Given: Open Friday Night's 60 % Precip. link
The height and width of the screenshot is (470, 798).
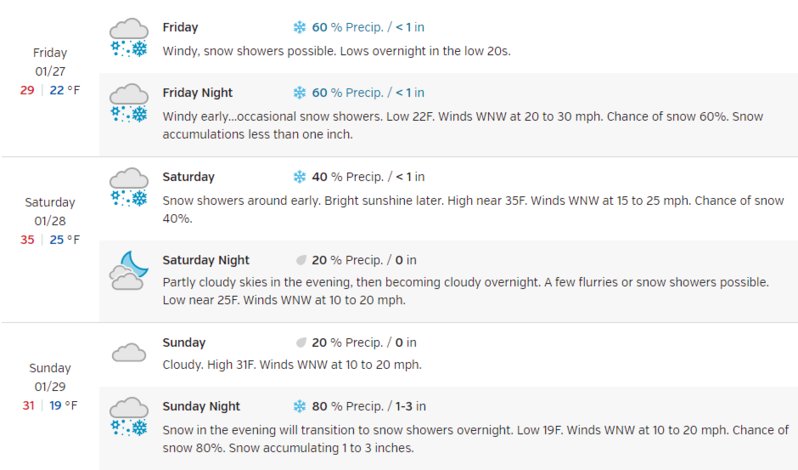Looking at the screenshot, I should tap(348, 93).
